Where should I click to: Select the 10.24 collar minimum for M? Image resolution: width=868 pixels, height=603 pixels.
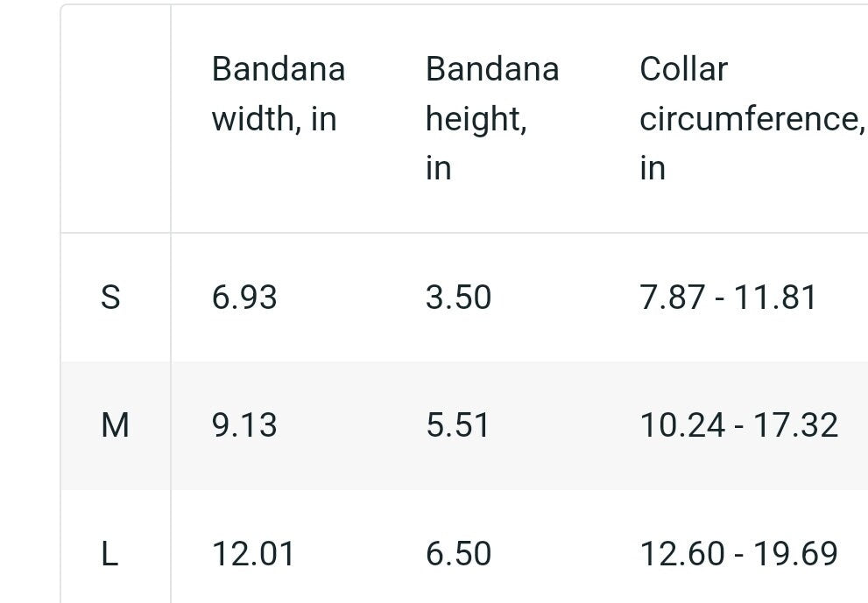682,425
